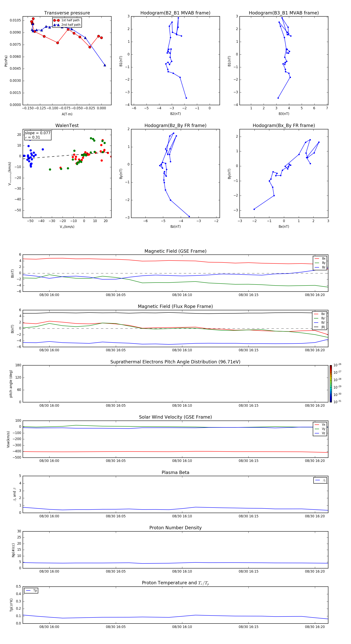Click the '-400' tick on velocity plot
This screenshot has width=351, height=644.
(17, 452)
